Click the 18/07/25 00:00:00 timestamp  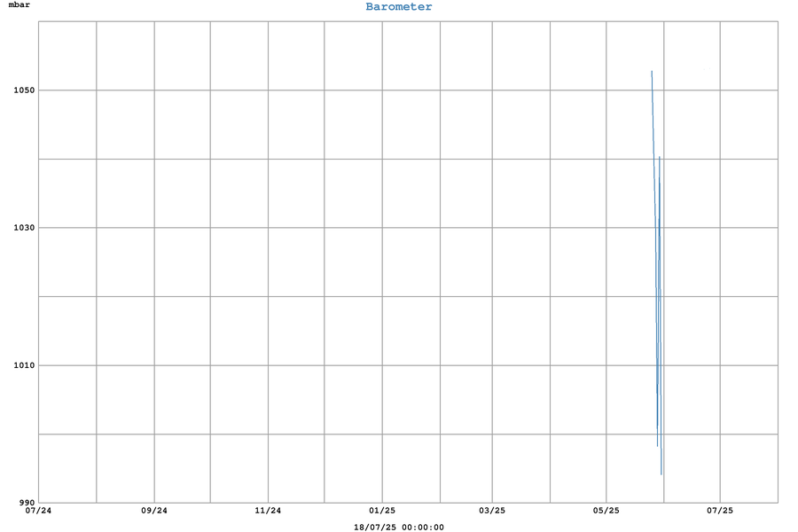(x=398, y=528)
